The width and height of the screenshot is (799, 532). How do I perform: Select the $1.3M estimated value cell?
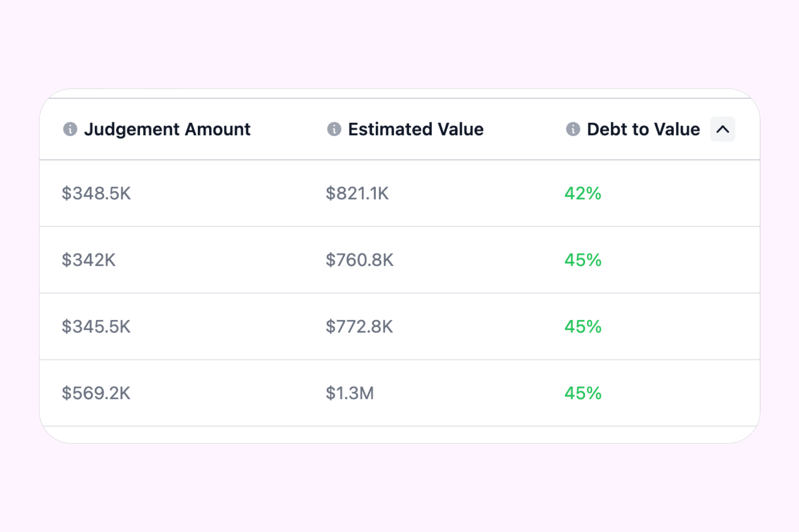coord(350,393)
